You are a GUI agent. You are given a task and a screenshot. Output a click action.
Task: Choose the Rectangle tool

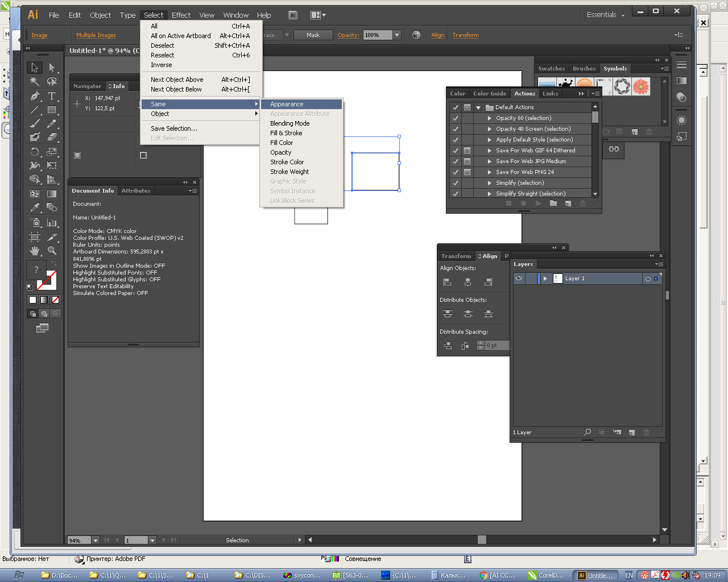(x=52, y=110)
